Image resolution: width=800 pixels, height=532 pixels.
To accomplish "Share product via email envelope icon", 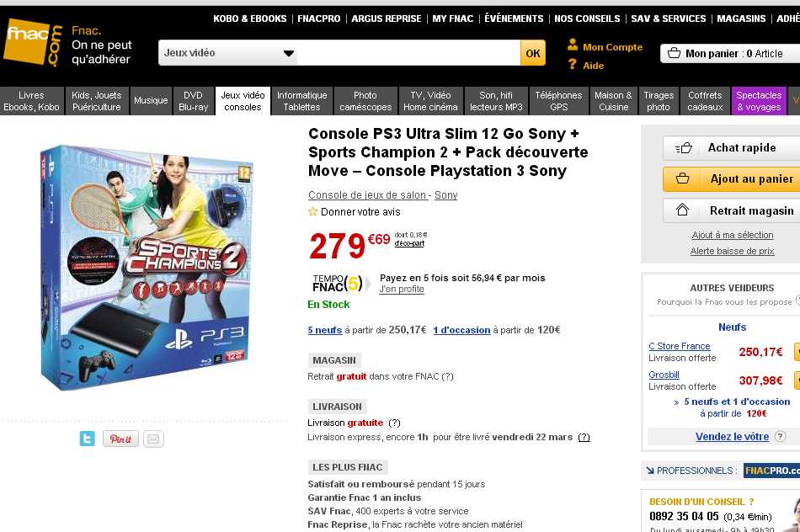I will coord(152,439).
